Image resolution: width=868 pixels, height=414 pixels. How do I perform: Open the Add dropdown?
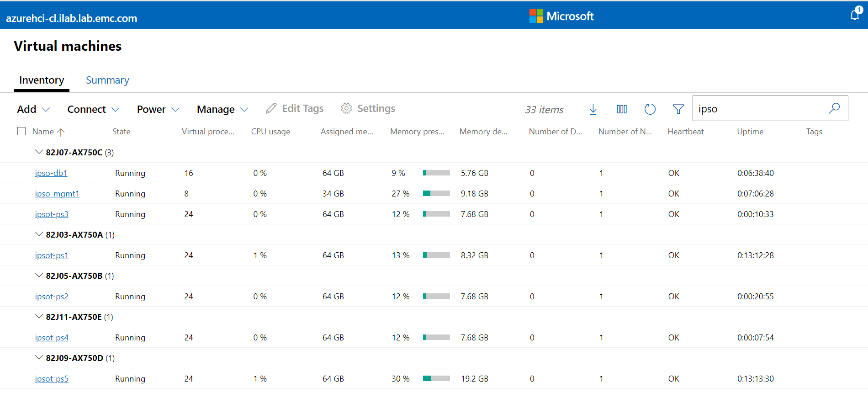point(33,109)
